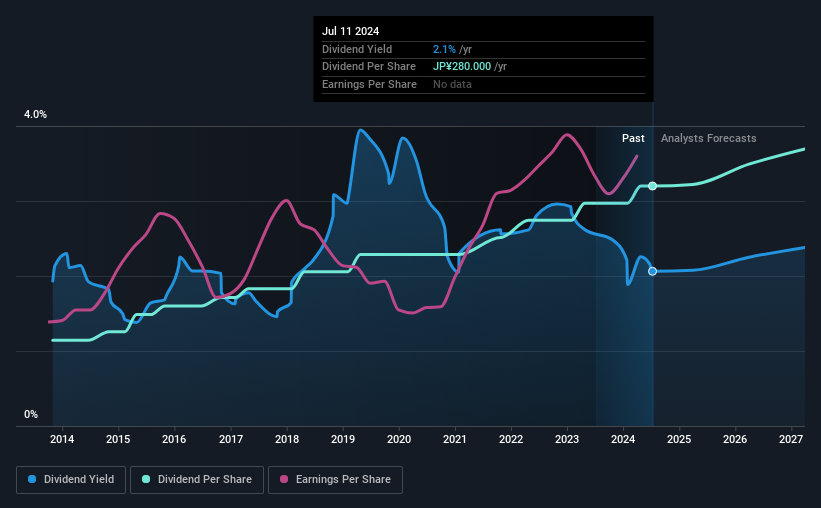Screen dimensions: 821x508
Task: Click the 'No data' earnings value
Action: (x=452, y=84)
